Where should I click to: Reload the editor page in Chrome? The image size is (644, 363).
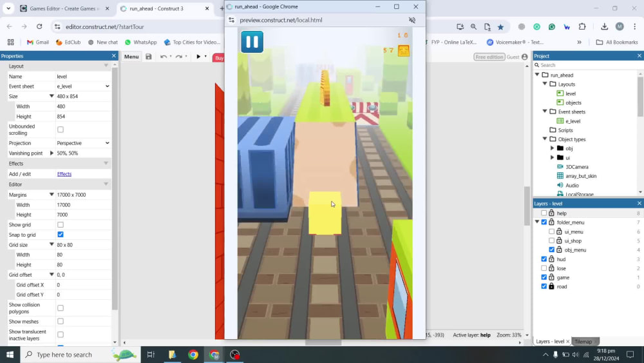point(39,26)
